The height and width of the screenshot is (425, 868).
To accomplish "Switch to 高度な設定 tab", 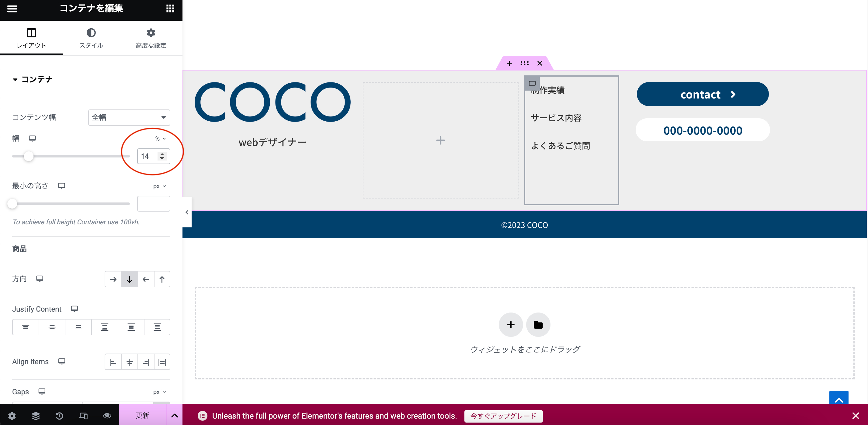I will pyautogui.click(x=151, y=38).
